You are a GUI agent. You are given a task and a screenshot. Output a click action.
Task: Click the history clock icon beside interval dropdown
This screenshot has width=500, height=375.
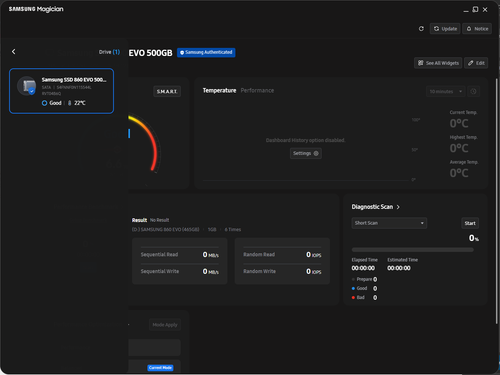[473, 91]
